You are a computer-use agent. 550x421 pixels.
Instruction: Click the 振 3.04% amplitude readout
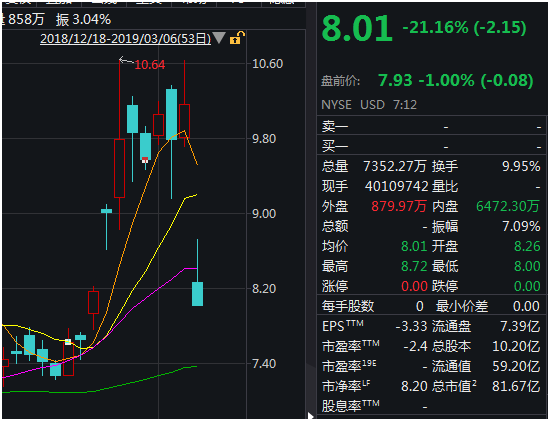(83, 20)
